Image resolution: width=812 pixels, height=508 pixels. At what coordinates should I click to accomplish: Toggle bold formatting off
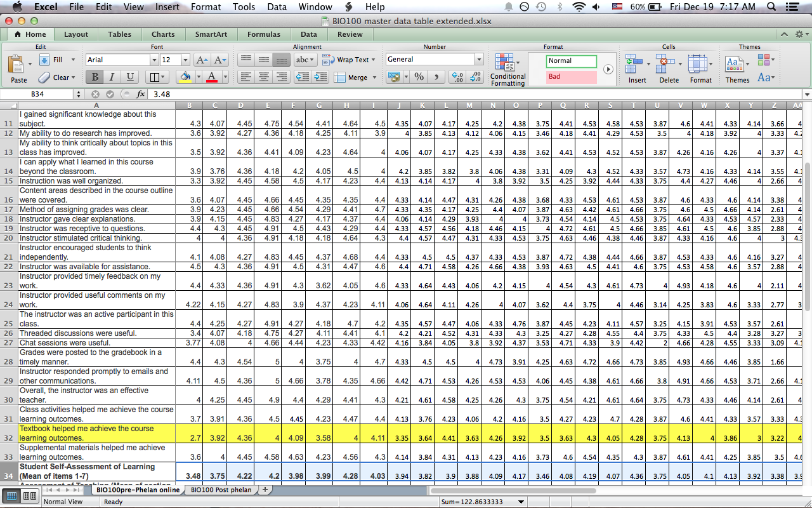tap(95, 77)
